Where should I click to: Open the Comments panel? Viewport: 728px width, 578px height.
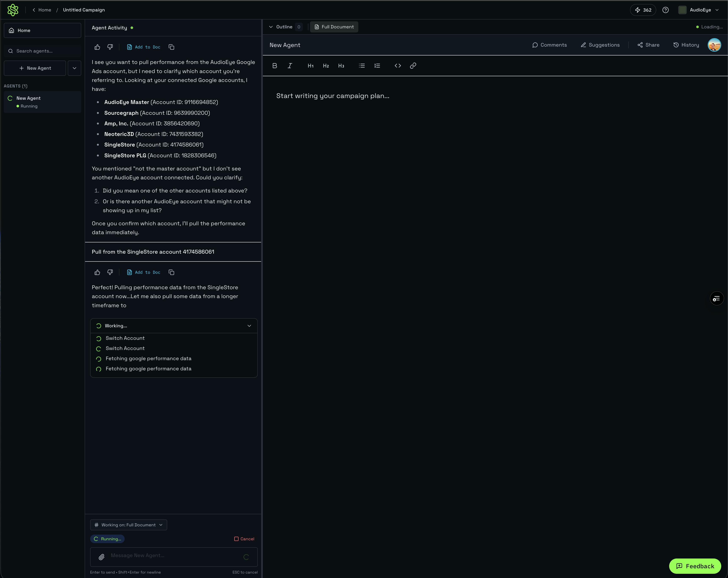pos(550,45)
